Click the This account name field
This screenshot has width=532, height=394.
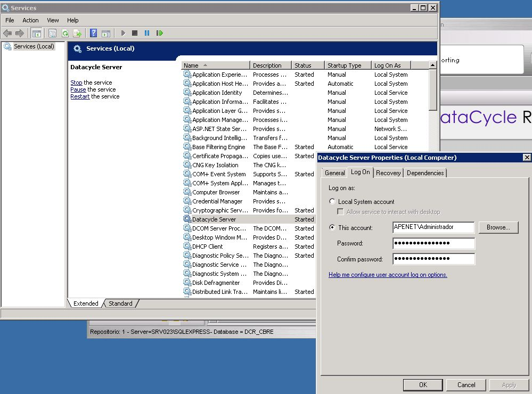click(433, 227)
